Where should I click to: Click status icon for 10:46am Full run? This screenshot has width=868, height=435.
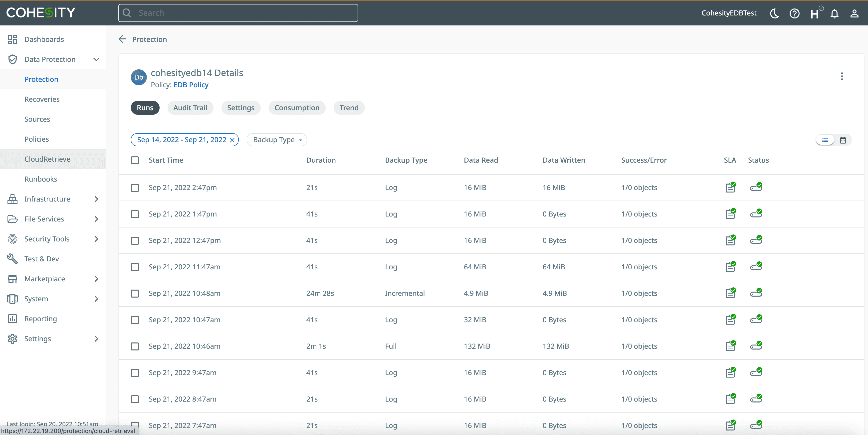[756, 346]
